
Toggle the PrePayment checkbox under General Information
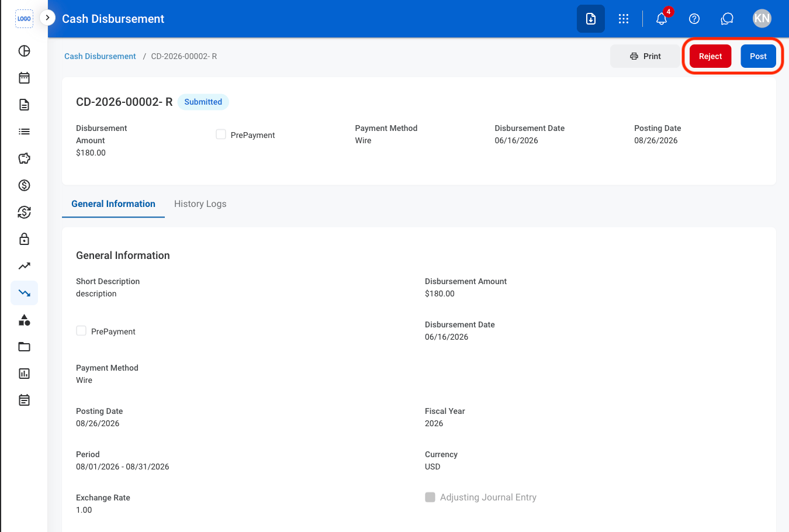[81, 331]
